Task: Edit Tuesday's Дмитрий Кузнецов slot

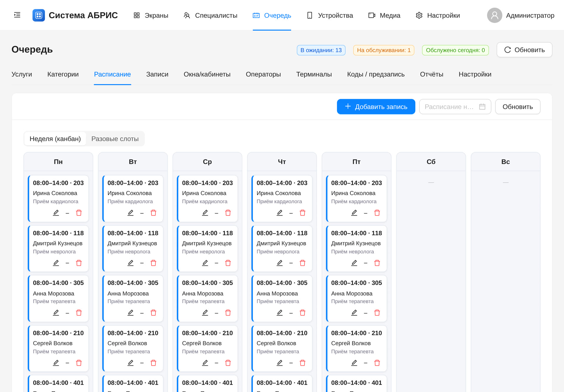Action: tap(130, 263)
